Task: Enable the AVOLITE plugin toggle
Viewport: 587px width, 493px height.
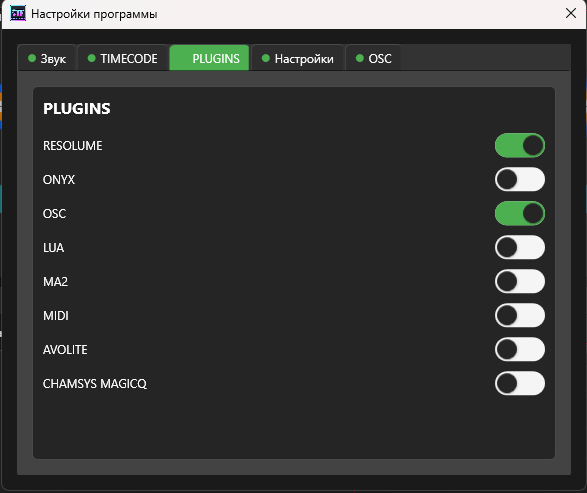Action: pyautogui.click(x=520, y=350)
